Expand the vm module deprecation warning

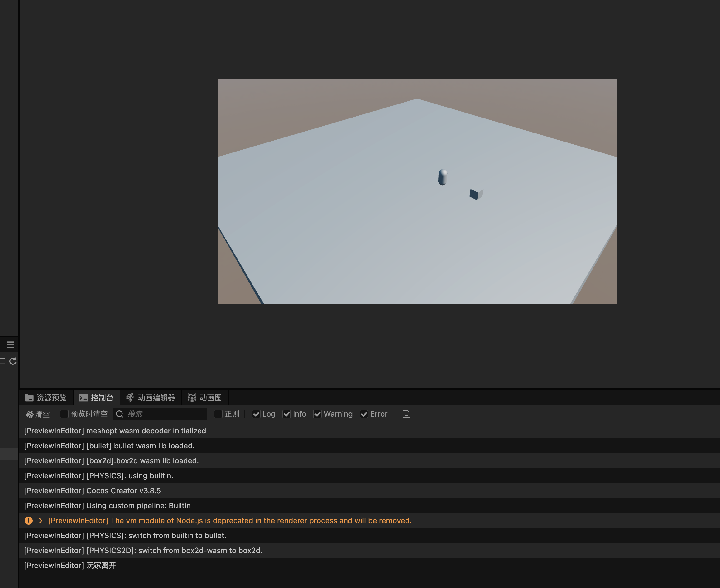tap(41, 521)
